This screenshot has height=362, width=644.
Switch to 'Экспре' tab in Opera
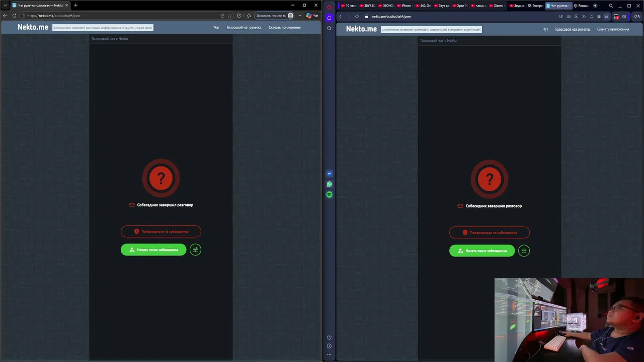535,6
